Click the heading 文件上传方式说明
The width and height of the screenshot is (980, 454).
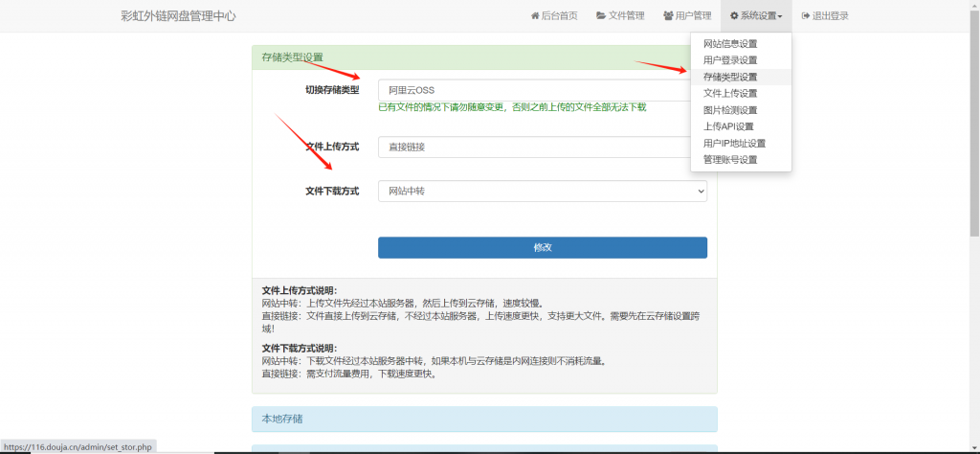point(300,291)
